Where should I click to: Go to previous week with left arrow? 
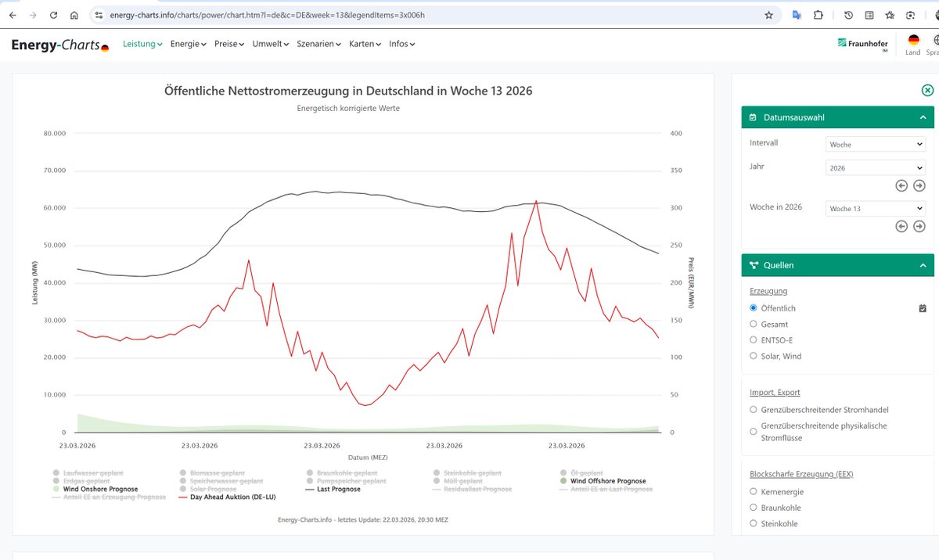coord(901,226)
